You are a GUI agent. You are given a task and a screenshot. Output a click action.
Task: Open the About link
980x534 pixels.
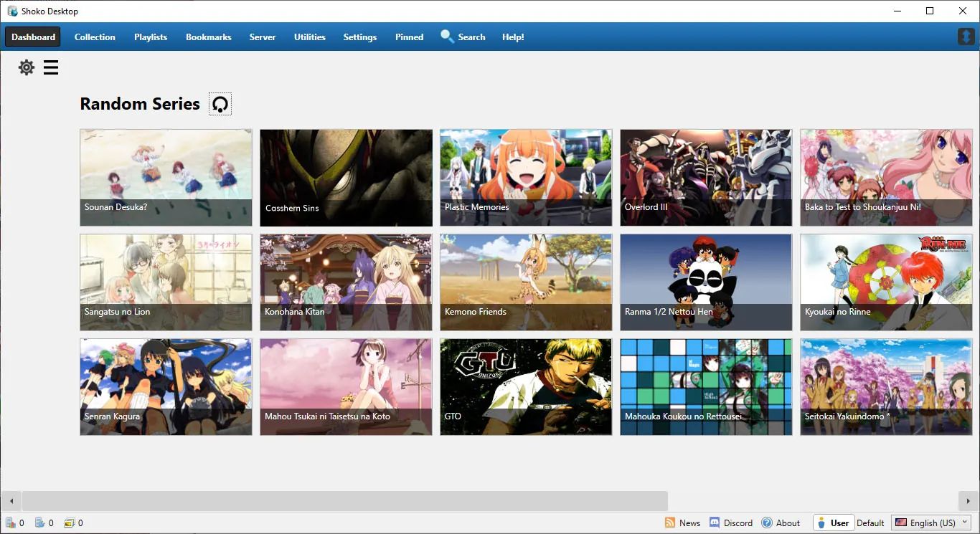pos(788,523)
